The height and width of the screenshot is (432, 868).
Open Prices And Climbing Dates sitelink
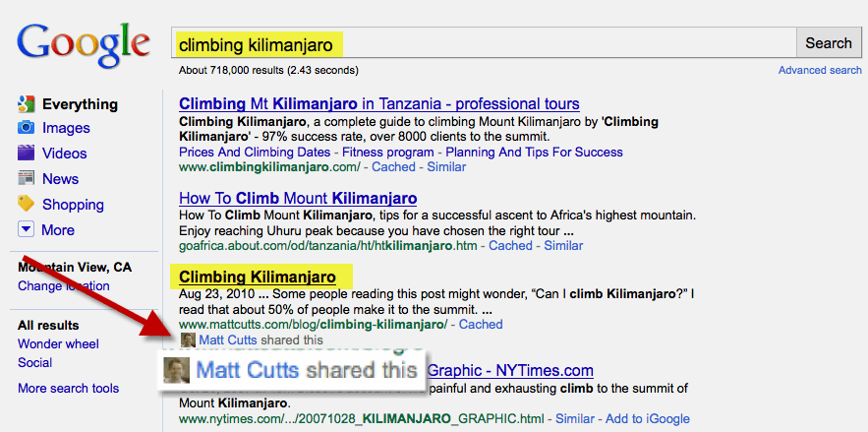[255, 152]
